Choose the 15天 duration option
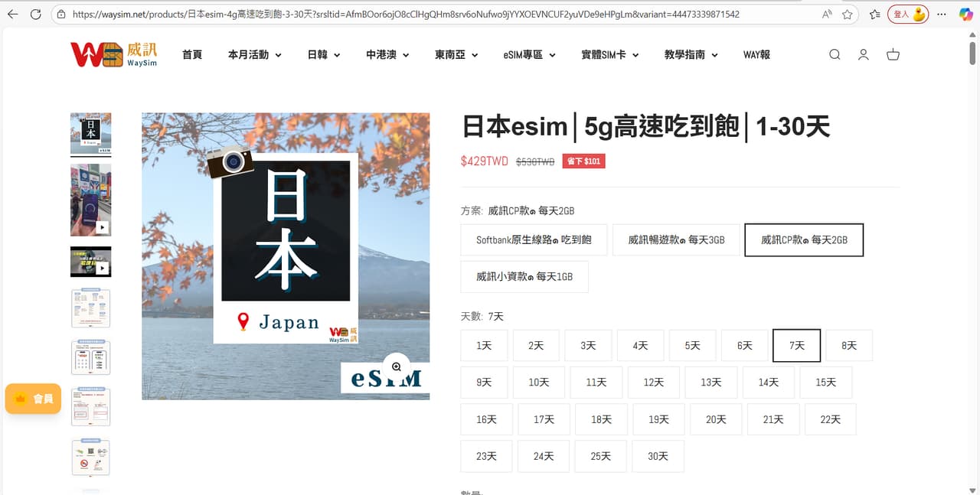 (x=825, y=382)
